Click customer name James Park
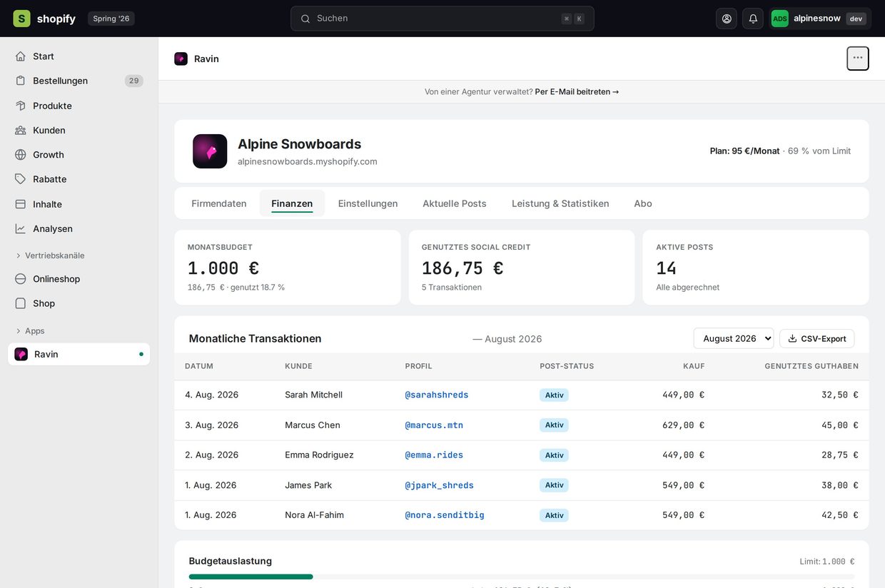This screenshot has width=885, height=588. pyautogui.click(x=308, y=485)
